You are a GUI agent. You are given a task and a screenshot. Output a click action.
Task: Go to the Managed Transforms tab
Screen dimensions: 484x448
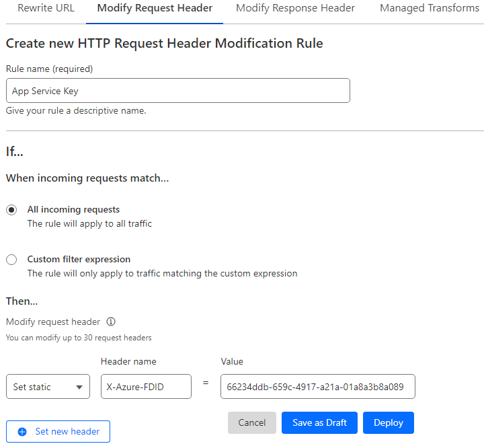click(430, 8)
